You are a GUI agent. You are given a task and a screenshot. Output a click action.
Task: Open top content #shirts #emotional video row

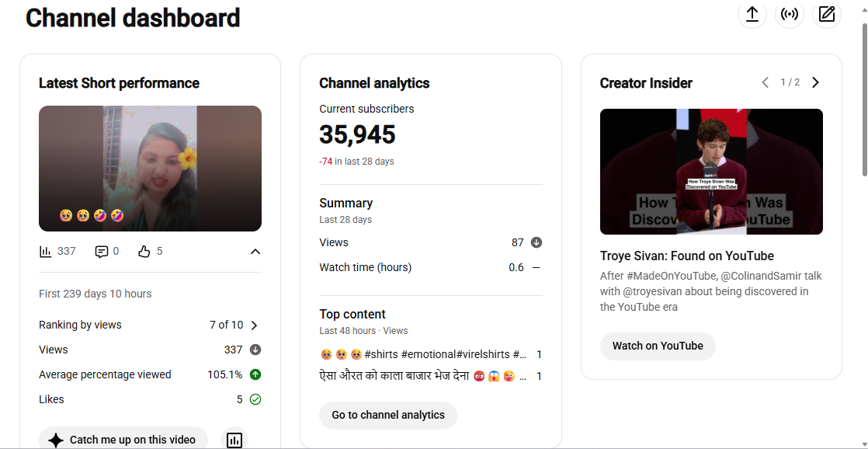[431, 354]
